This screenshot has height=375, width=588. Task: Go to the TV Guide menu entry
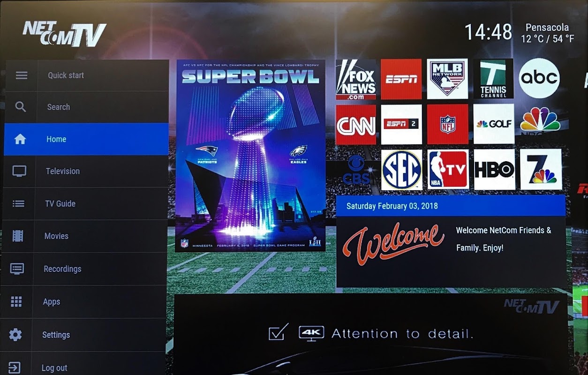pos(85,203)
